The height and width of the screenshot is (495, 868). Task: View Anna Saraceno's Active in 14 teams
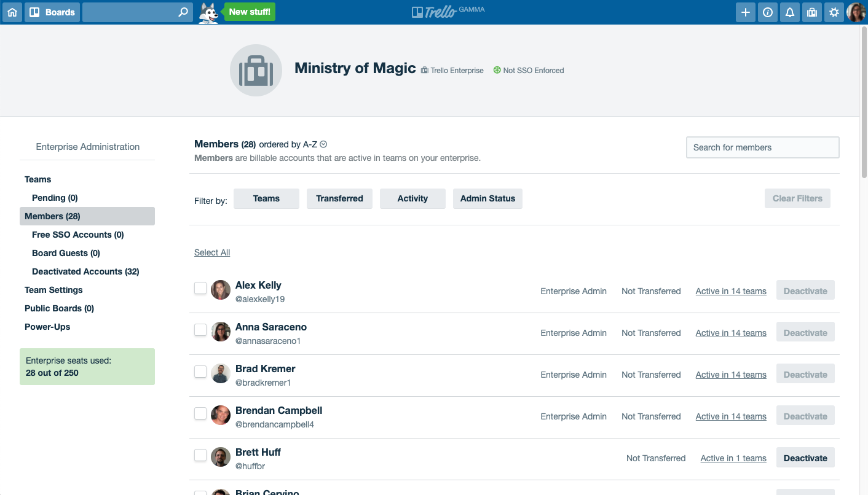point(731,333)
